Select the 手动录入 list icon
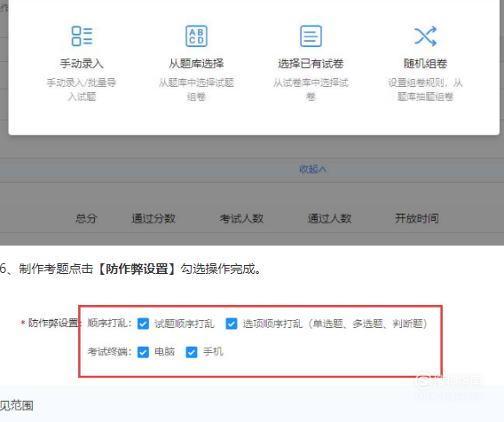This screenshot has width=504, height=422. (82, 36)
